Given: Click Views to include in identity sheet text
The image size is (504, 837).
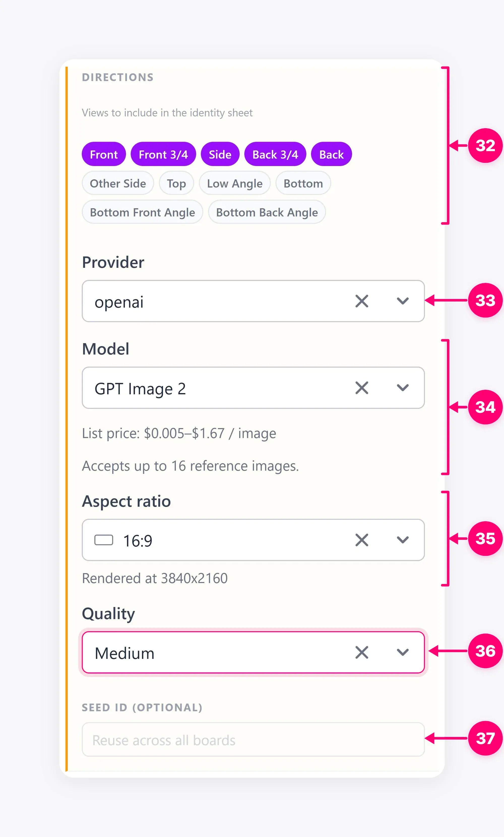Looking at the screenshot, I should point(167,113).
